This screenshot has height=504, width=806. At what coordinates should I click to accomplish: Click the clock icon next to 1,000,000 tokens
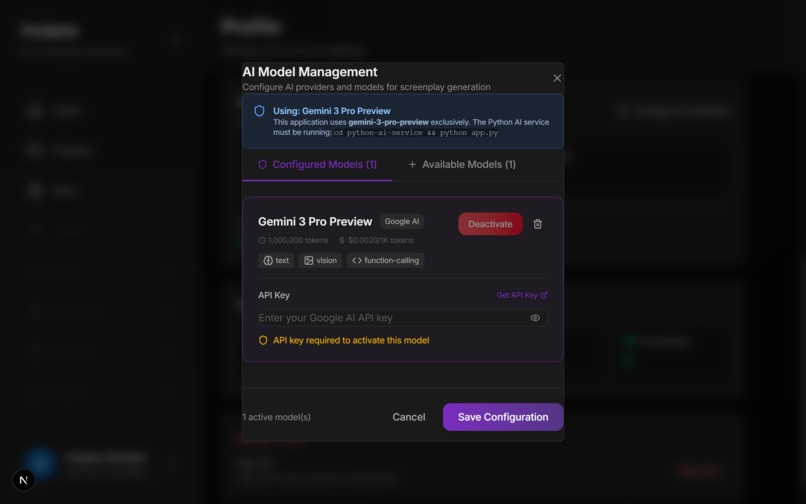click(x=262, y=240)
